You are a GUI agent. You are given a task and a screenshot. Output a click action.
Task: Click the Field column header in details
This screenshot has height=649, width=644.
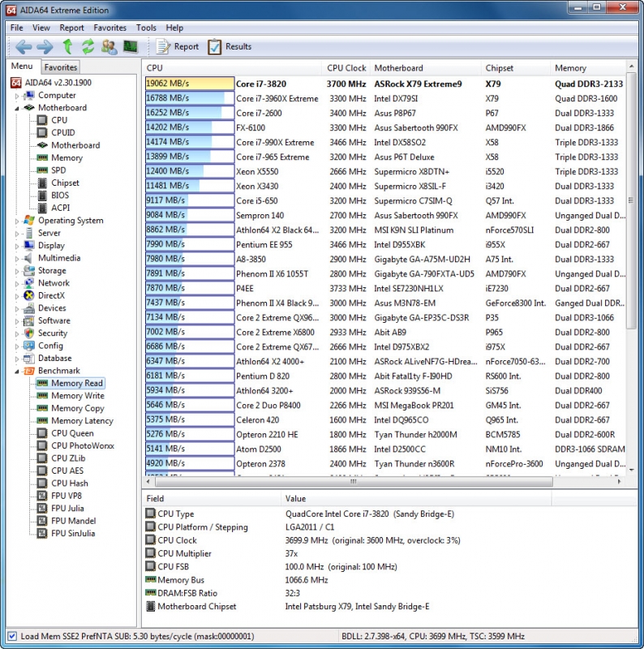click(x=212, y=499)
